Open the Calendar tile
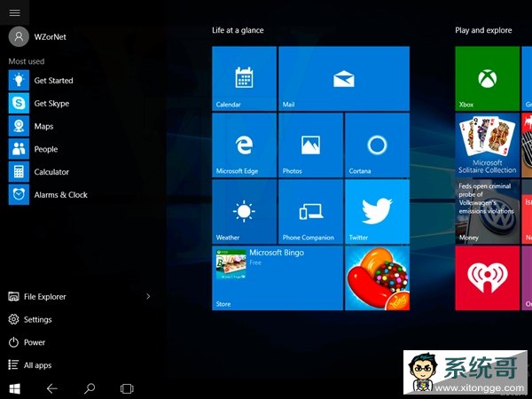The width and height of the screenshot is (532, 399). 245,78
